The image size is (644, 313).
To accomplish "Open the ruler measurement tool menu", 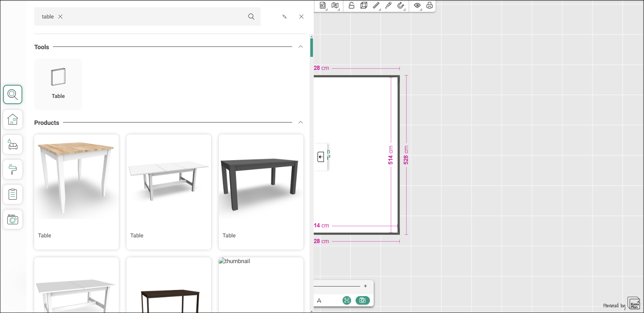I will pyautogui.click(x=376, y=5).
